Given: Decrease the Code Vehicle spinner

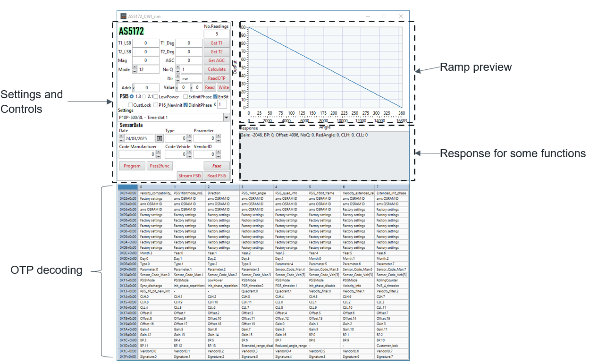Looking at the screenshot, I should (x=190, y=156).
